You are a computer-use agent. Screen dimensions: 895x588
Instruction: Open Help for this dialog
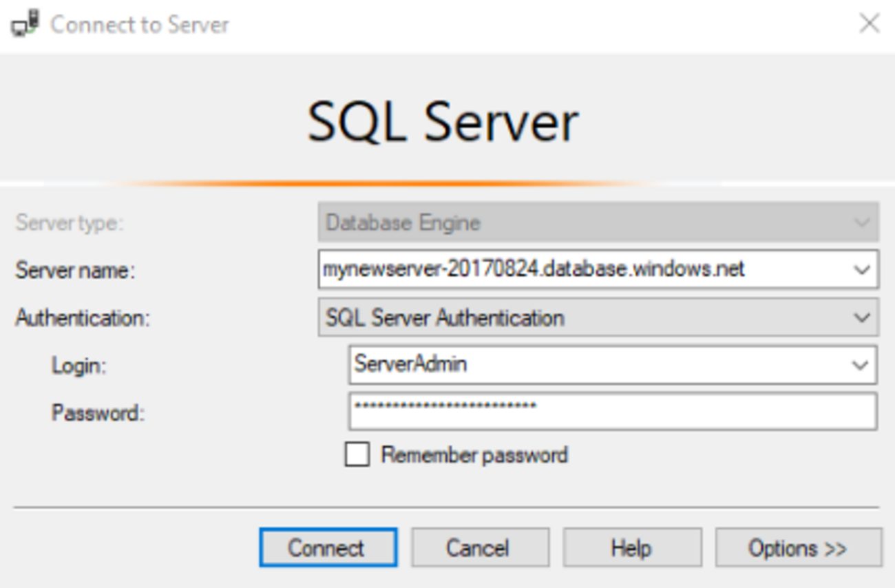632,548
